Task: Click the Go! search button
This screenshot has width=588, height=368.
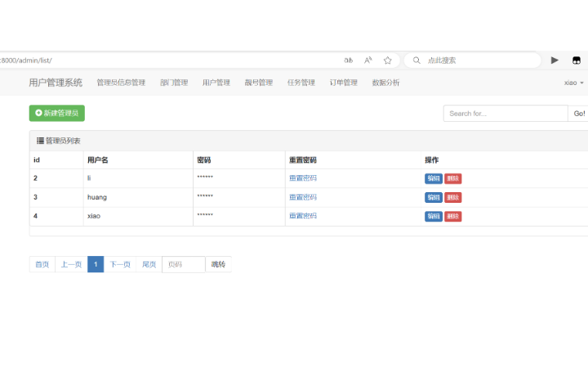Action: tap(579, 114)
